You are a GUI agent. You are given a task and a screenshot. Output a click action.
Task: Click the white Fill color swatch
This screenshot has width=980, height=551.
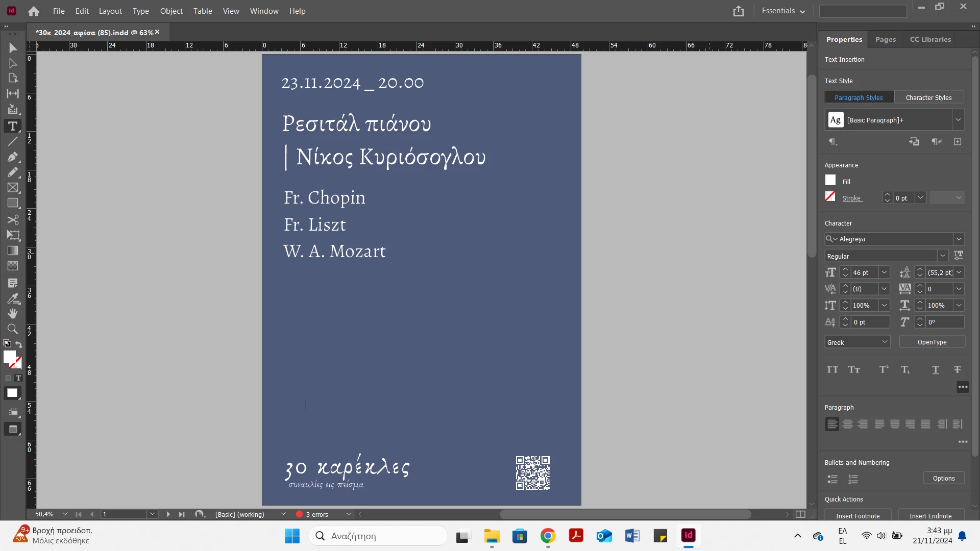(x=830, y=181)
